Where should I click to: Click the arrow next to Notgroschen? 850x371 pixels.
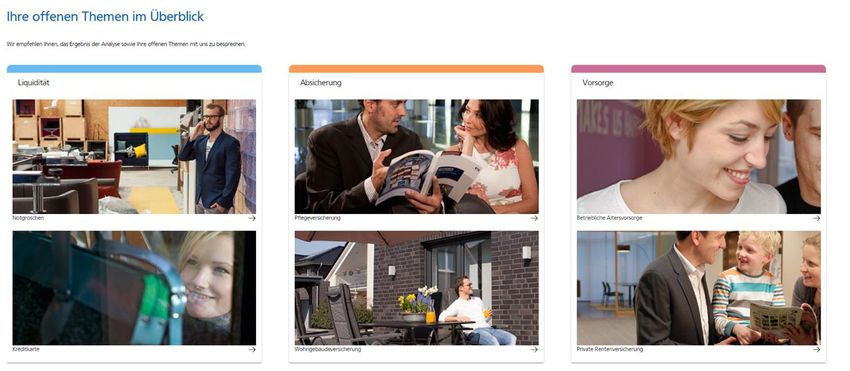252,218
